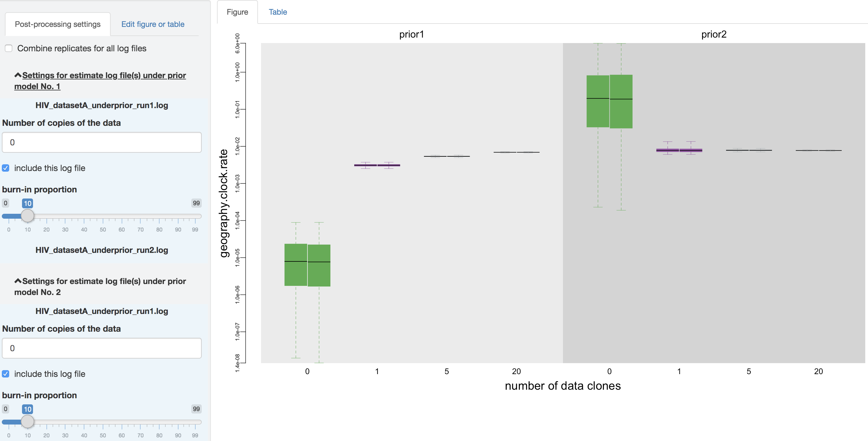This screenshot has width=868, height=441.
Task: Focus prior 2 number of copies field
Action: click(x=102, y=348)
